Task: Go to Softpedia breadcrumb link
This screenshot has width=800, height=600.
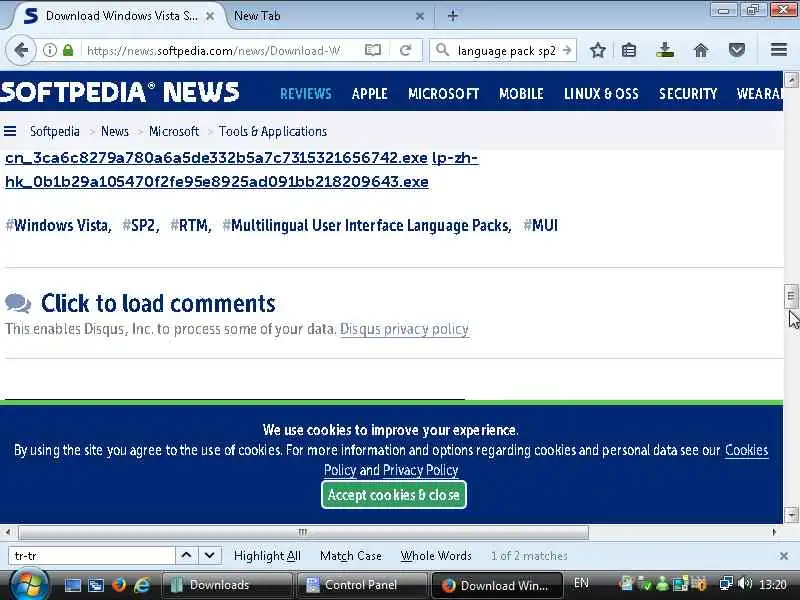Action: [55, 132]
